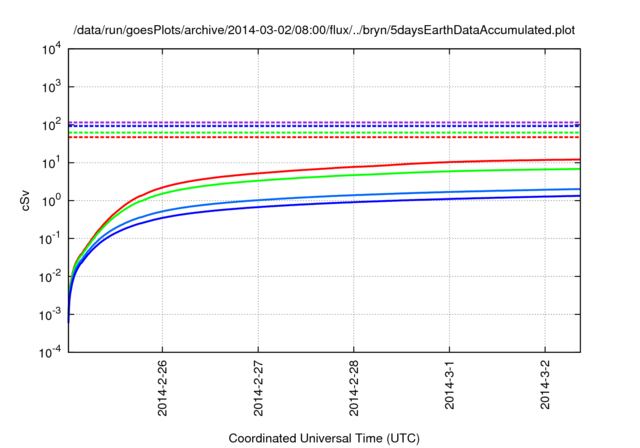640x448 pixels.
Task: Click the dashed blue threshold line
Action: [324, 126]
